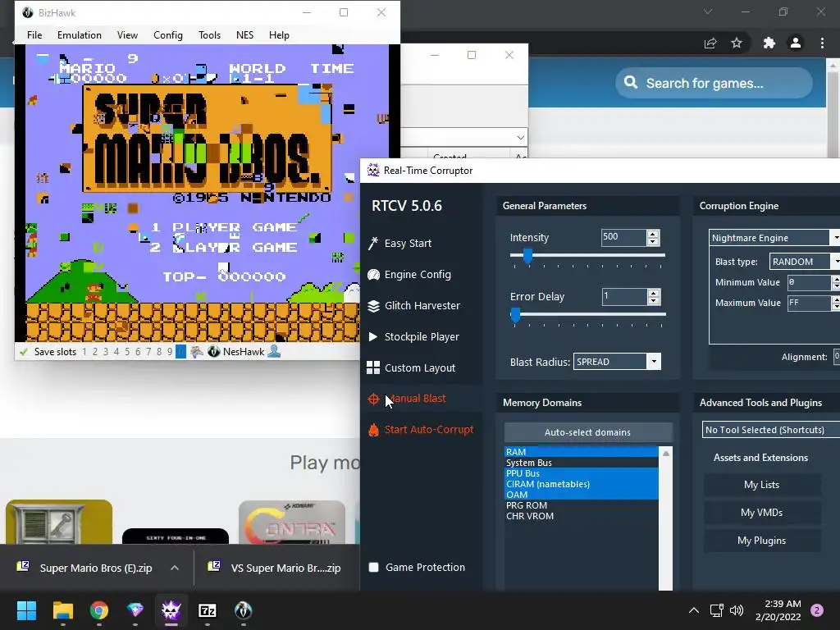
Task: Open BizHawk View menu
Action: (x=127, y=34)
